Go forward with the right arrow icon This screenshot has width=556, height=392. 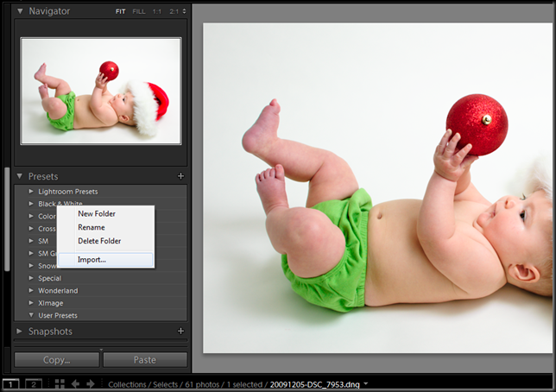(x=91, y=384)
